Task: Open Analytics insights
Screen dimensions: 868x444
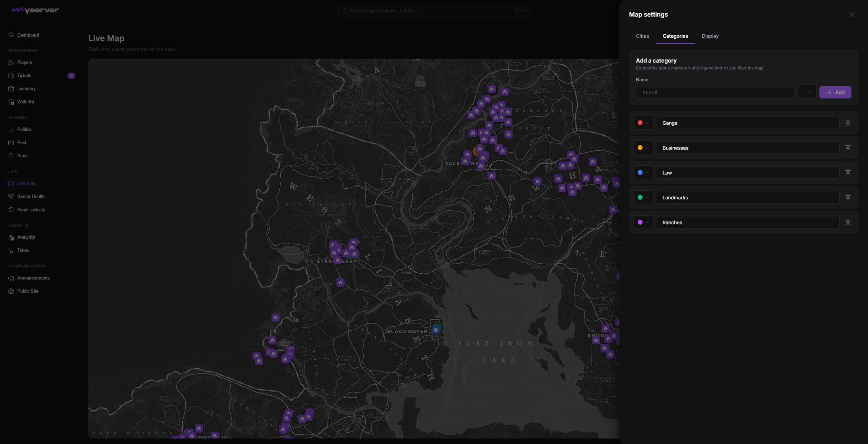Action: (41, 237)
